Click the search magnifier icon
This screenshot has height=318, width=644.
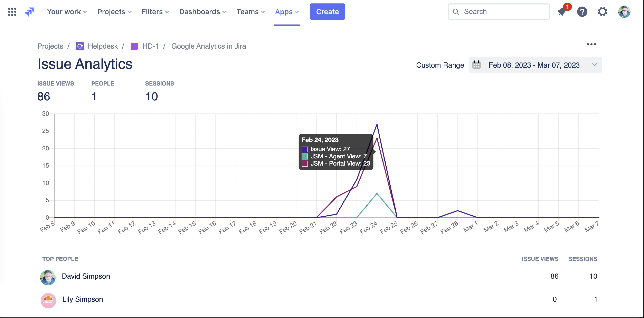coord(456,12)
